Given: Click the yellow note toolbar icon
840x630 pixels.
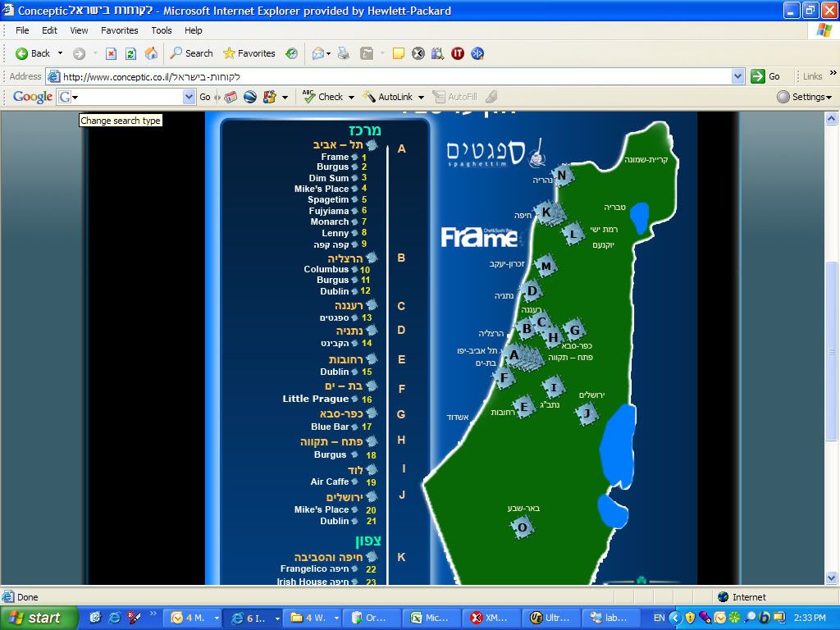Looking at the screenshot, I should [398, 53].
